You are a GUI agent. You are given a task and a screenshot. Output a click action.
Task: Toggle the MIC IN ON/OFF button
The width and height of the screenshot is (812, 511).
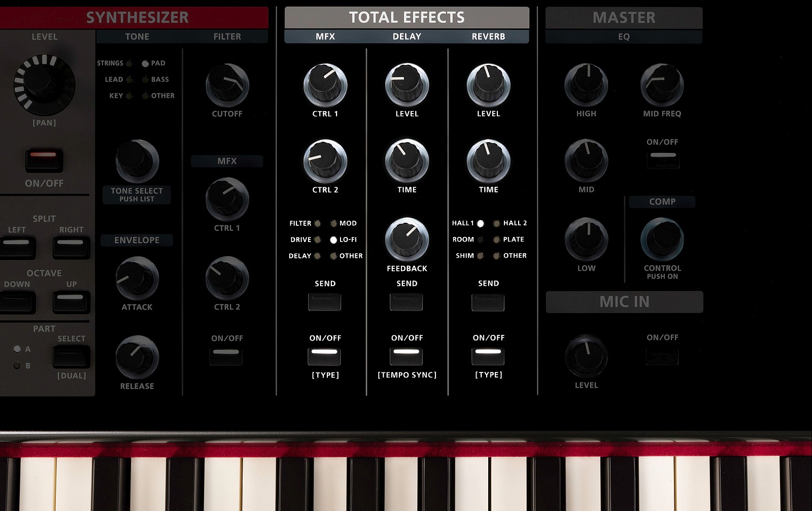(662, 356)
